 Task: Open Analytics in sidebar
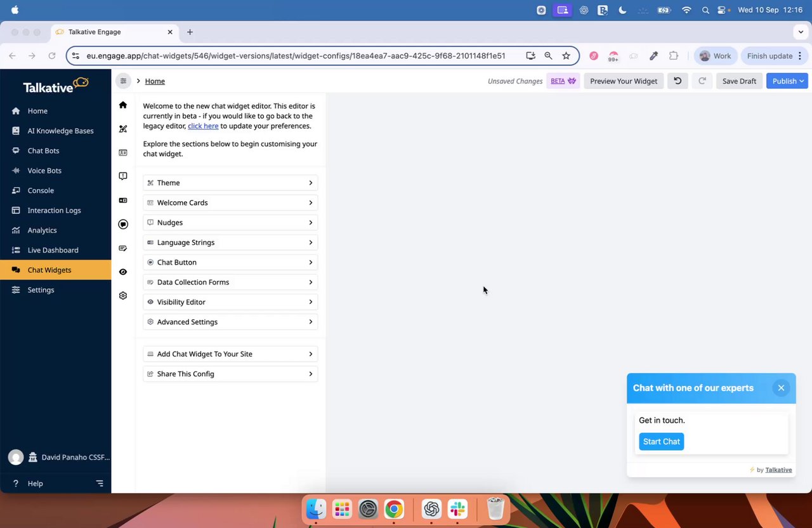click(x=55, y=230)
